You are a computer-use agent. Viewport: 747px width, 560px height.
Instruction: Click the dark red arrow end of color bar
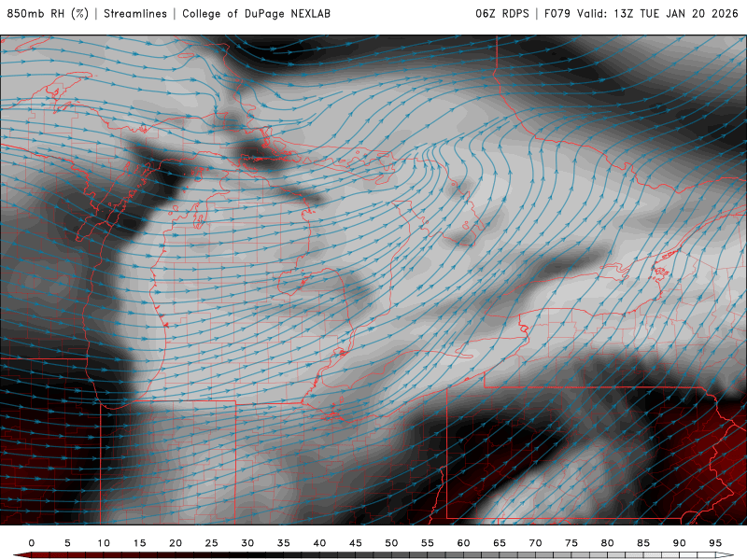click(x=21, y=555)
